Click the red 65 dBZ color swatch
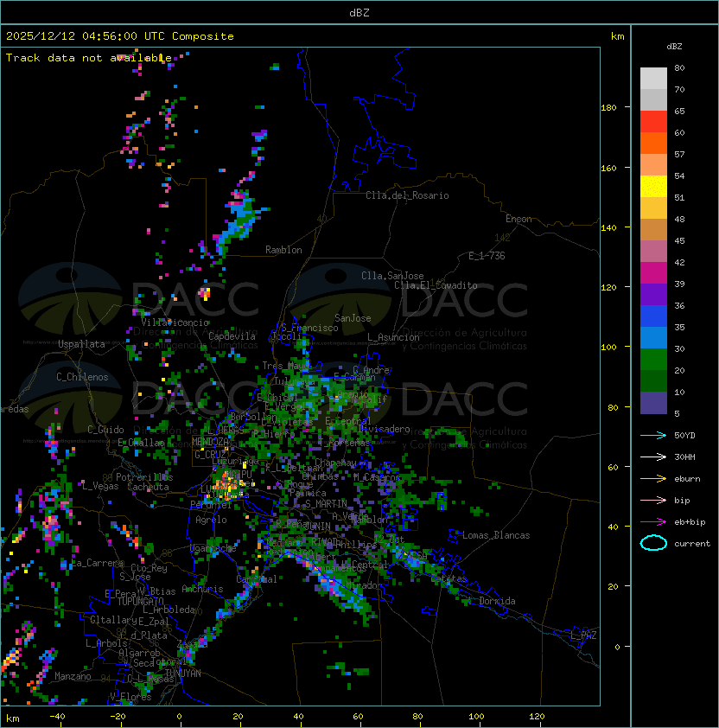The width and height of the screenshot is (719, 728). [x=653, y=122]
